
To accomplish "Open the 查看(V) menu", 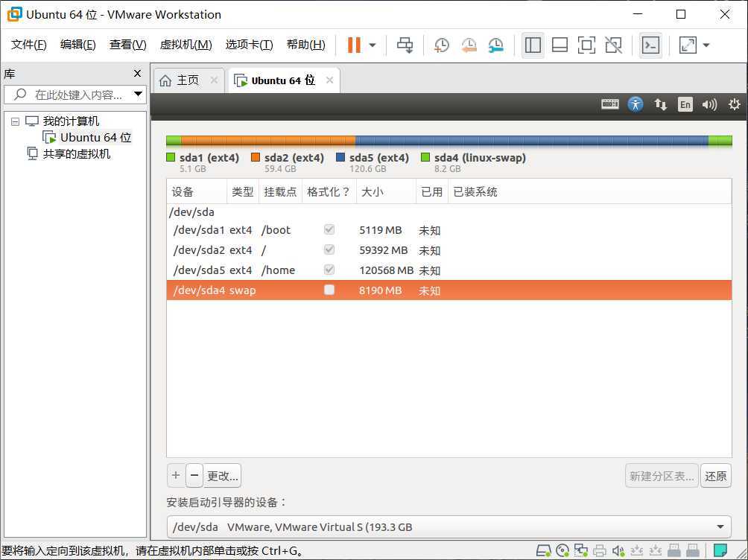I will [128, 45].
